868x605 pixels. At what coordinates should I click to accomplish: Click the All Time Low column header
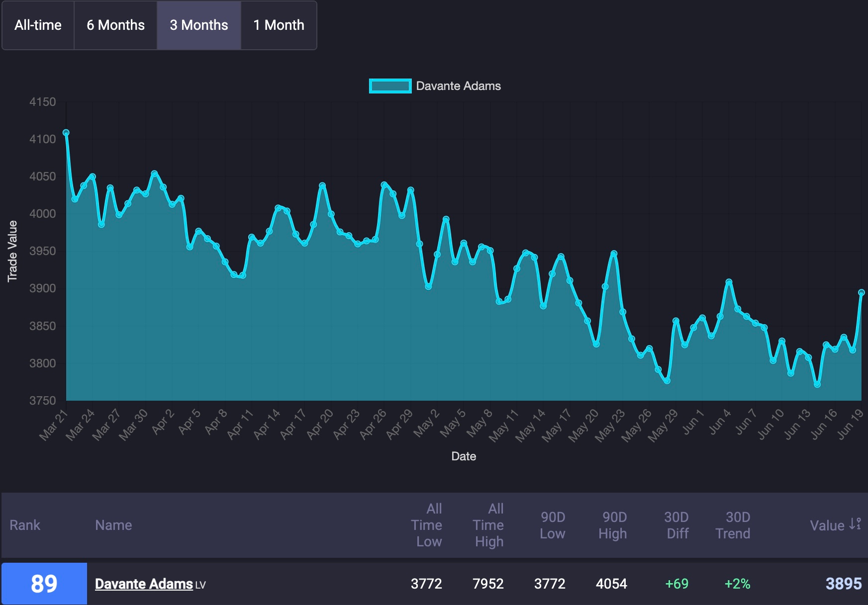(x=427, y=525)
